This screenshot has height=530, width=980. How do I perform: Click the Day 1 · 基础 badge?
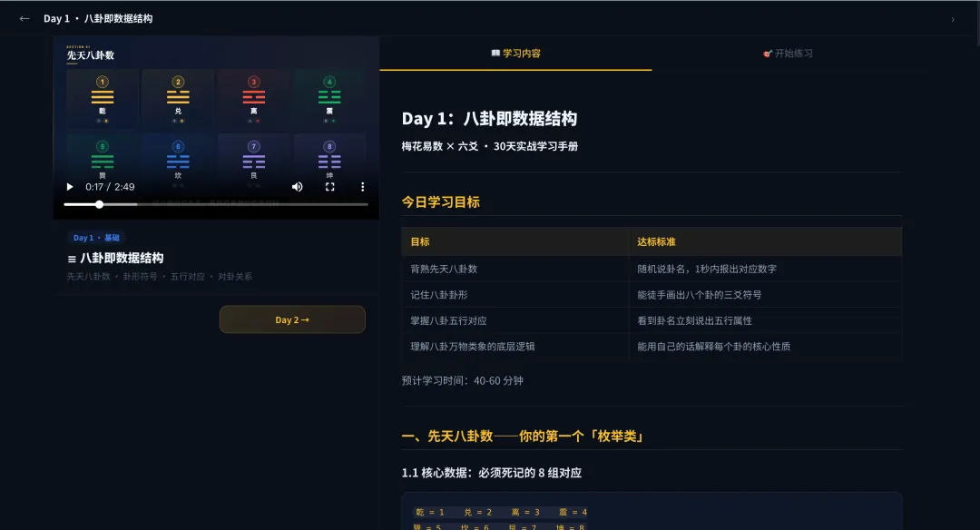pos(96,238)
